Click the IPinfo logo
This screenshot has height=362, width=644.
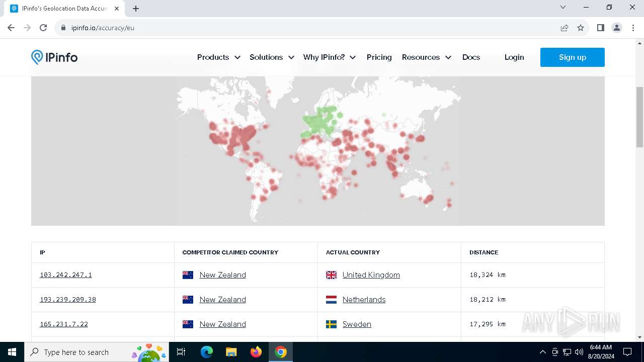pyautogui.click(x=54, y=57)
